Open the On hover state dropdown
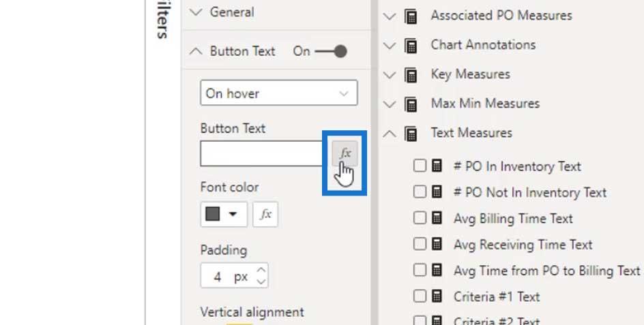644x325 pixels. [279, 93]
